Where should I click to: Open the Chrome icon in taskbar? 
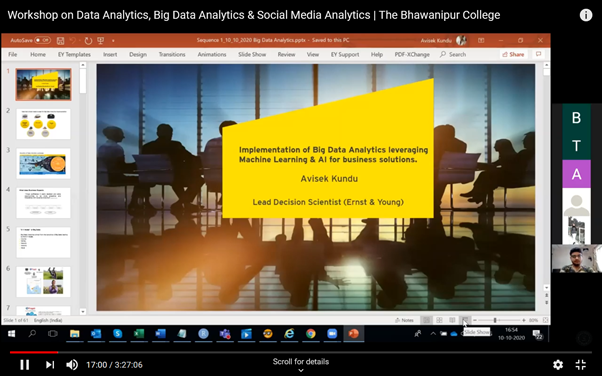click(x=311, y=334)
